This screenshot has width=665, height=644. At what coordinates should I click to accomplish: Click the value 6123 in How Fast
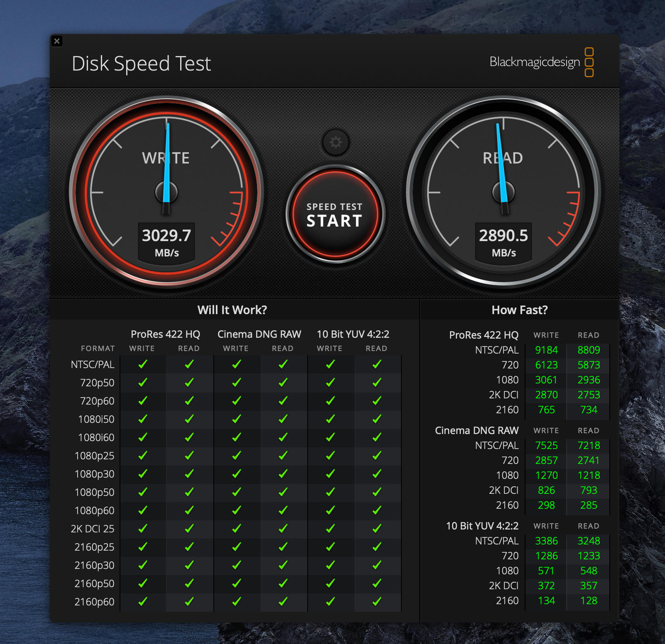pyautogui.click(x=546, y=365)
